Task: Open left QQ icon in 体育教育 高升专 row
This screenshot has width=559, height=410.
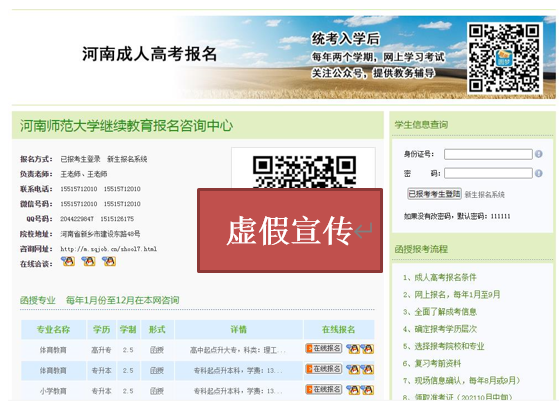Action: 353,349
